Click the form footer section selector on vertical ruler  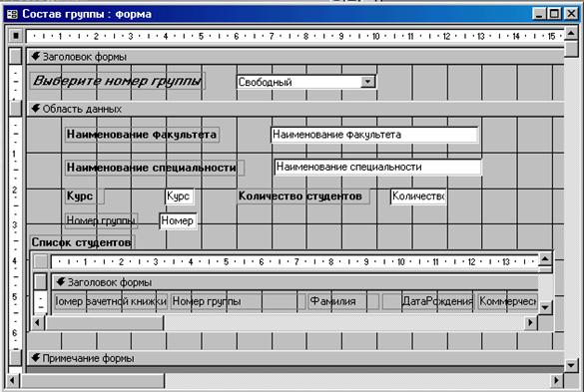pos(16,358)
